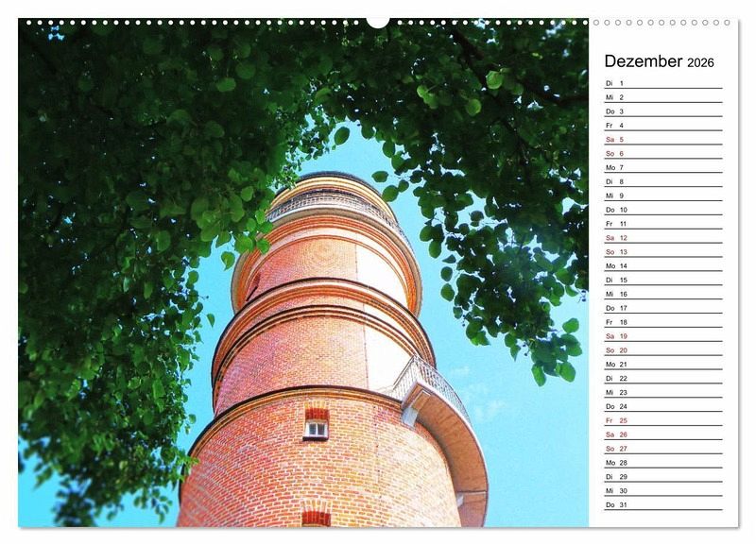Click the Do 24 entry line
The width and height of the screenshot is (756, 545).
[662, 406]
